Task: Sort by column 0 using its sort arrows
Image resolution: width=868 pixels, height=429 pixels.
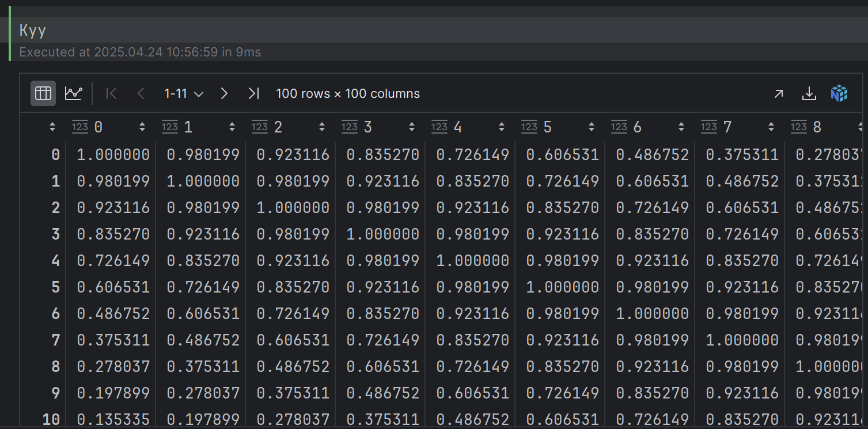Action: tap(142, 127)
